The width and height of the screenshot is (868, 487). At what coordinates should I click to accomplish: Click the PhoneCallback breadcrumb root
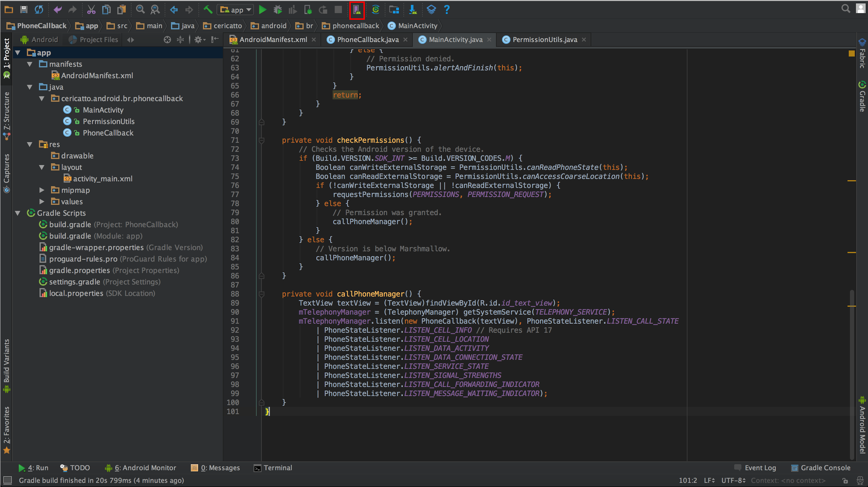click(36, 26)
